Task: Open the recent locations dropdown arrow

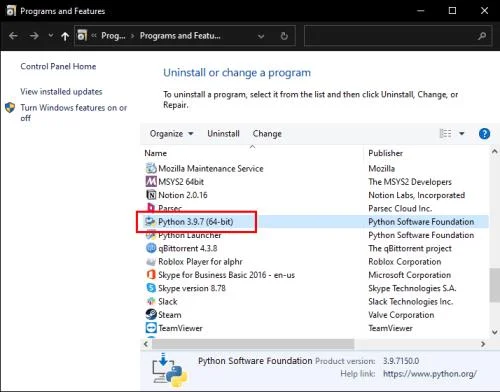Action: tap(51, 35)
